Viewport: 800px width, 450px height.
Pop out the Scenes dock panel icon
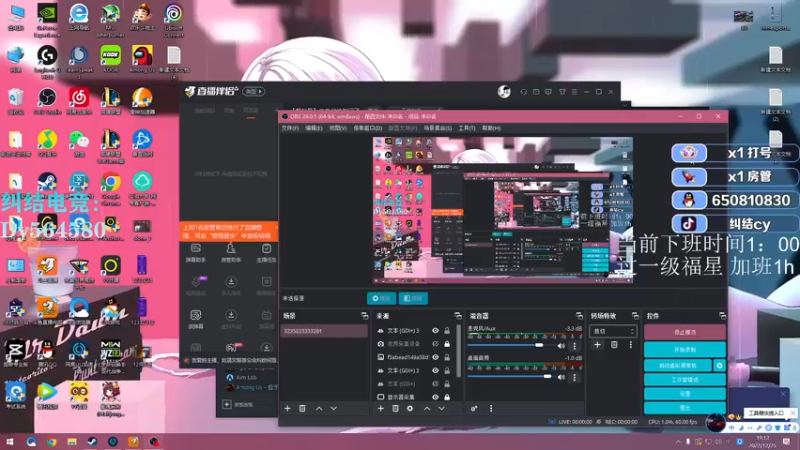364,316
